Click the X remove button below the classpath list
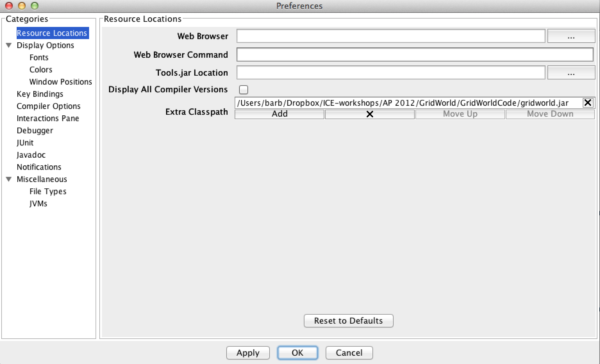 (x=370, y=114)
